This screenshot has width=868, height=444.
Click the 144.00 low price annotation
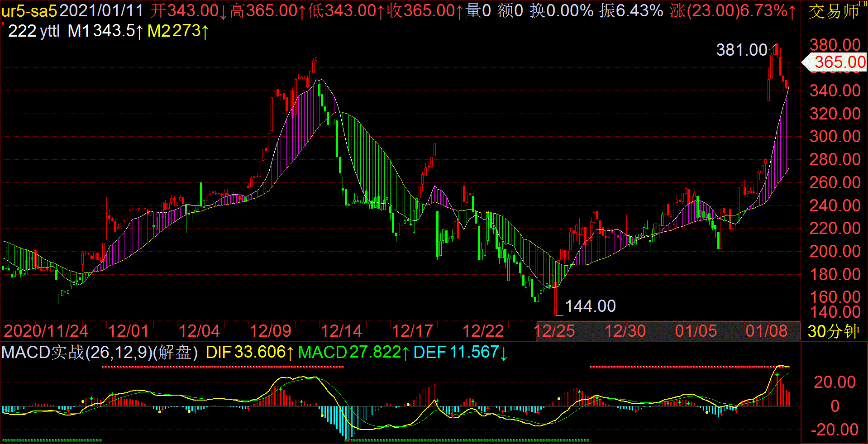(590, 306)
